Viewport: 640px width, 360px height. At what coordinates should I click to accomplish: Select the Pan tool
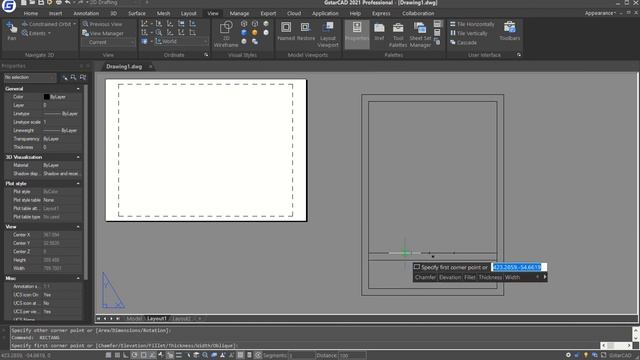tap(11, 31)
